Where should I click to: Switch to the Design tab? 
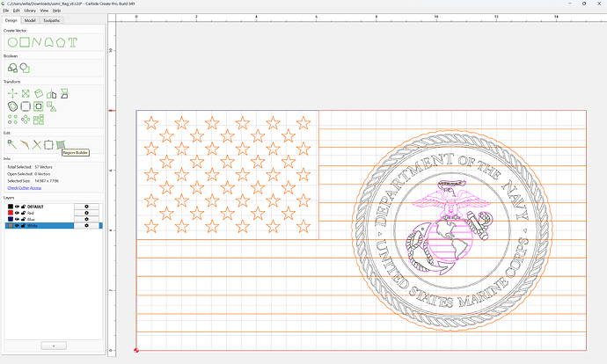coord(11,20)
